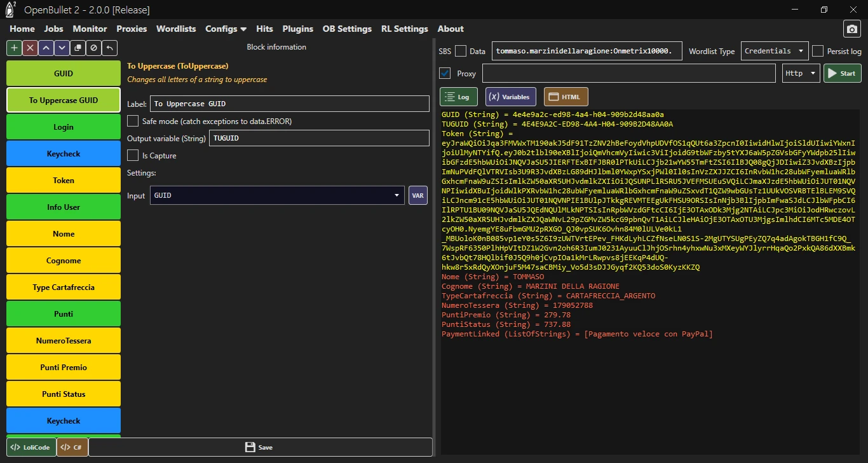Open the Configs menu

click(226, 29)
